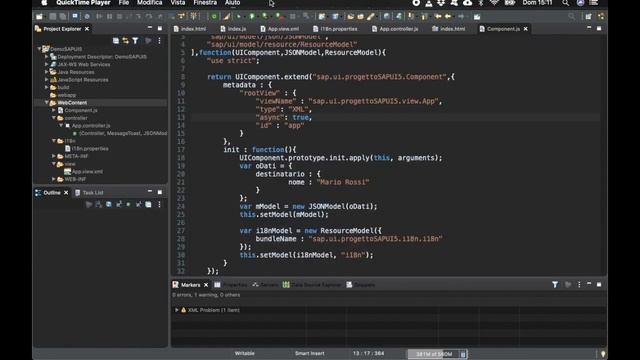The height and width of the screenshot is (360, 640).
Task: Click the globe web browser toolbar icon
Action: point(386,16)
